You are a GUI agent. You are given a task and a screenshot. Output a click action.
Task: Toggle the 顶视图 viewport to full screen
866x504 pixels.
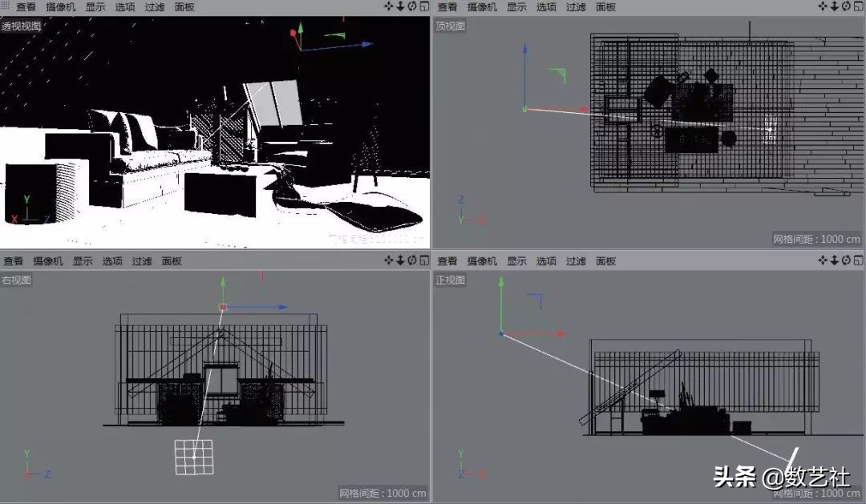(859, 6)
